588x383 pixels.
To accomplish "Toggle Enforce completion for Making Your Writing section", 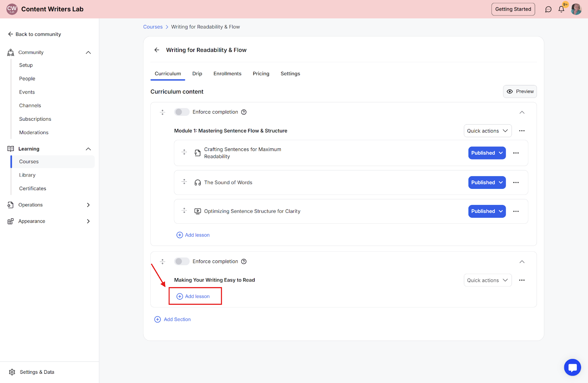I will tap(182, 262).
